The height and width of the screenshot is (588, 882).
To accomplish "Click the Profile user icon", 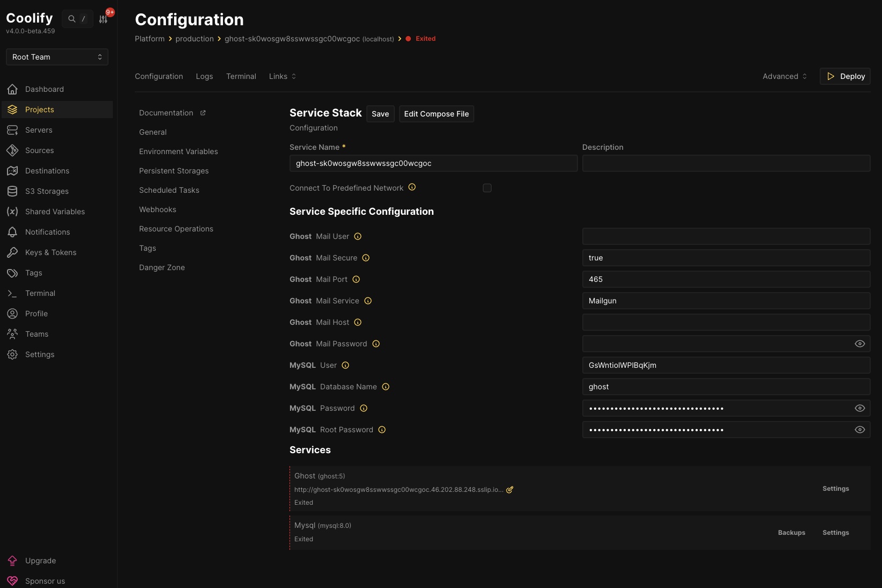I will click(x=12, y=314).
